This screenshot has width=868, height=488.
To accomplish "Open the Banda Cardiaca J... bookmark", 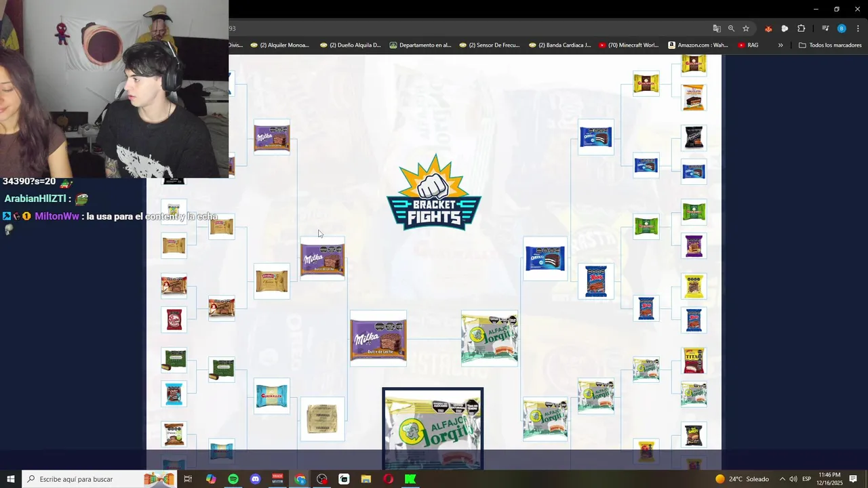I will tap(559, 45).
